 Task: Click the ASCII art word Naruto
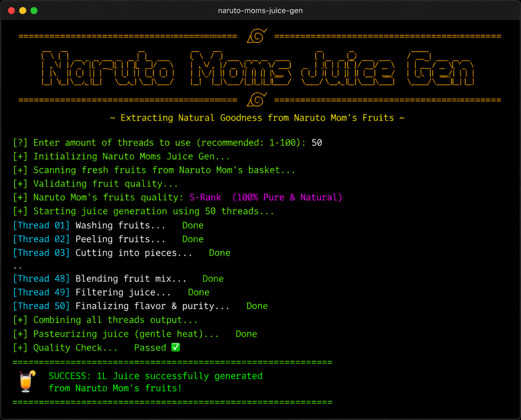pos(107,68)
